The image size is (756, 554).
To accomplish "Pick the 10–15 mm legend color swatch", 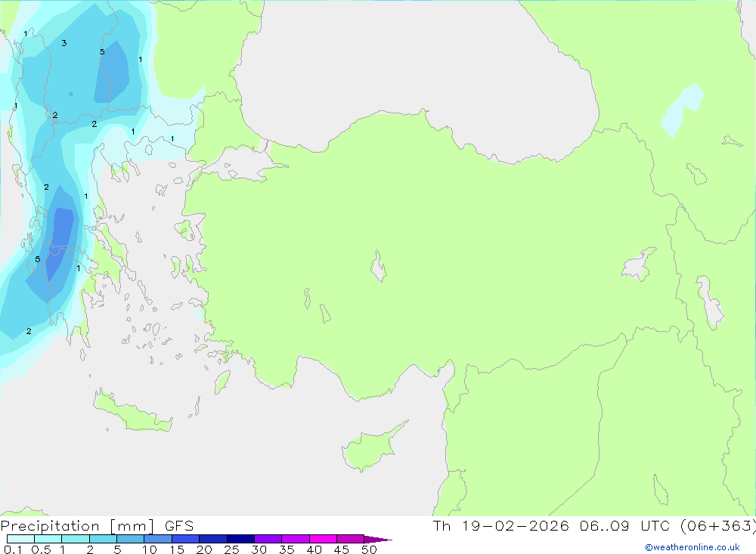I will tap(158, 539).
